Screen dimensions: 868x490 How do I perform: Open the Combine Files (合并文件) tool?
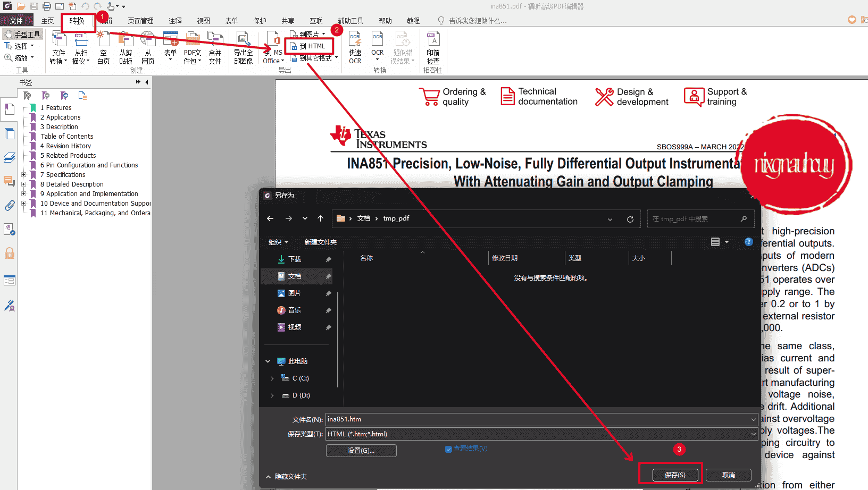pos(215,47)
